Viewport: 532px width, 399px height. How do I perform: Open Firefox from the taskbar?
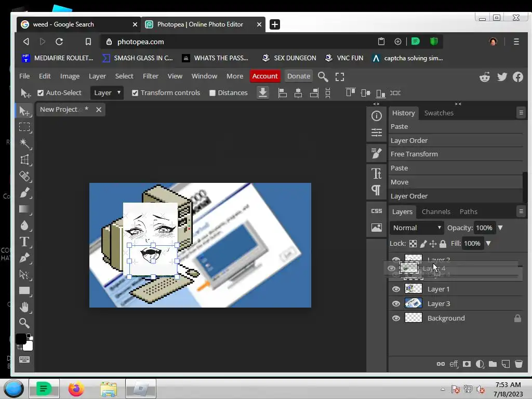(76, 389)
